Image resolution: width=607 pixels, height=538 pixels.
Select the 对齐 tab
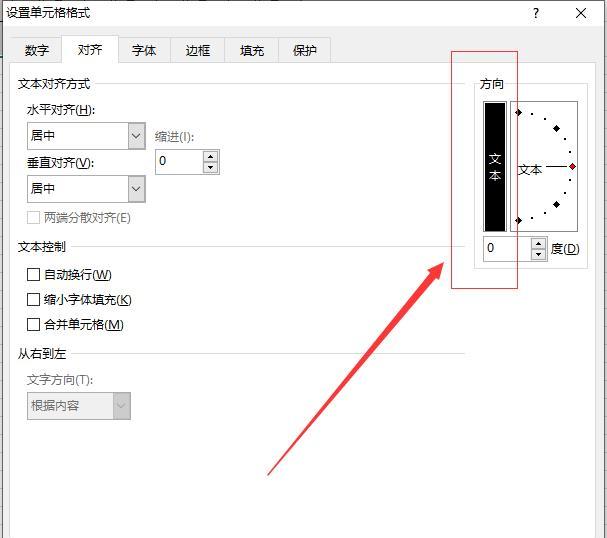(x=90, y=49)
